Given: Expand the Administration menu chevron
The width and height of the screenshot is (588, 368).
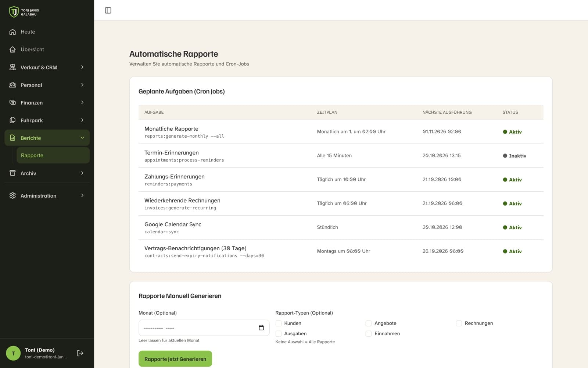Looking at the screenshot, I should point(82,196).
